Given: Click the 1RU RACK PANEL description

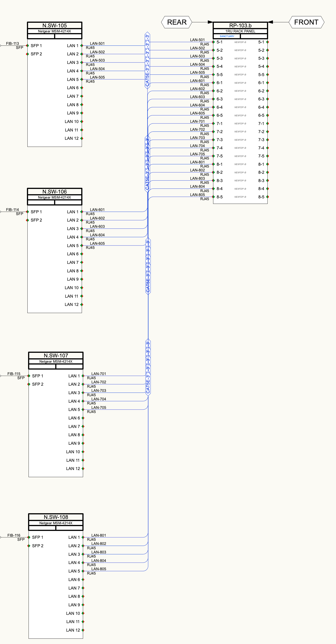Looking at the screenshot, I should point(240,31).
